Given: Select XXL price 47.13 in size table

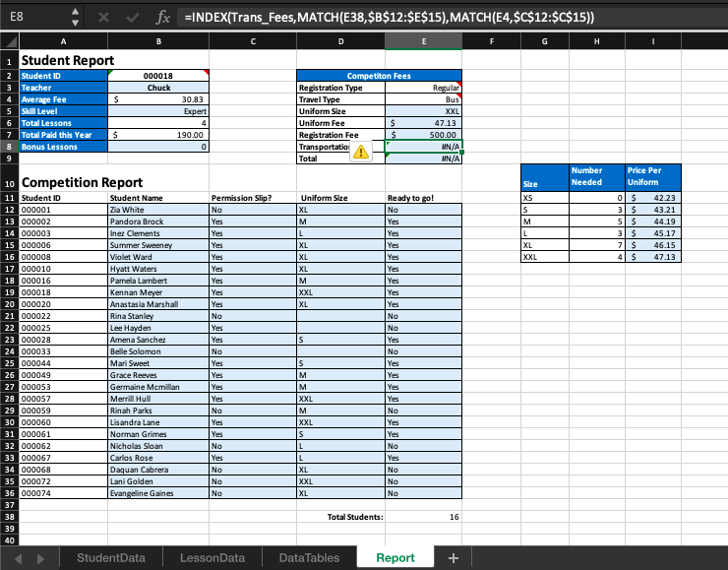Looking at the screenshot, I should coord(653,257).
